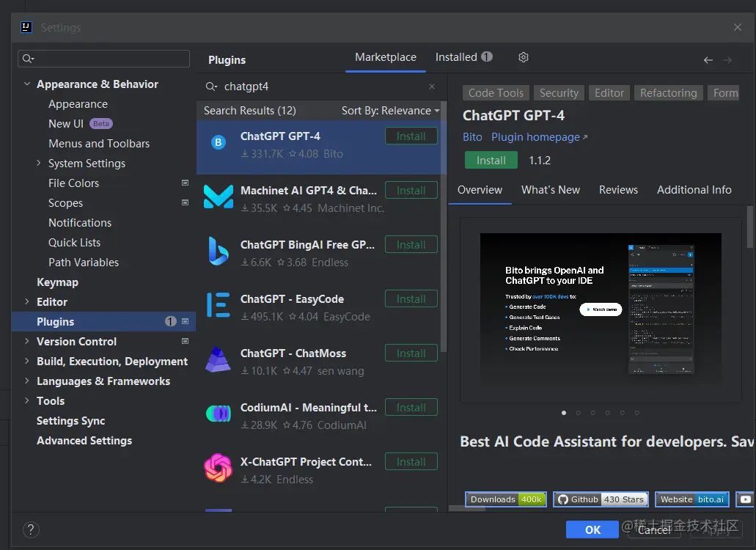Click the Code Tools tag
This screenshot has width=756, height=550.
click(496, 92)
